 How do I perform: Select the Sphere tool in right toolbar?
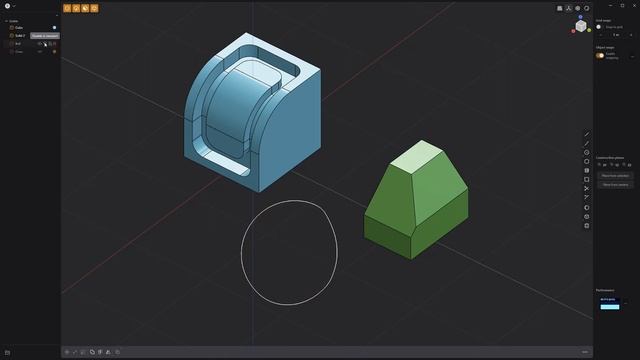pyautogui.click(x=587, y=208)
